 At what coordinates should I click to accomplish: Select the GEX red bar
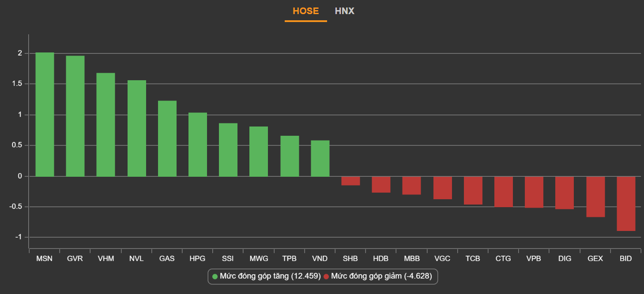pyautogui.click(x=595, y=197)
